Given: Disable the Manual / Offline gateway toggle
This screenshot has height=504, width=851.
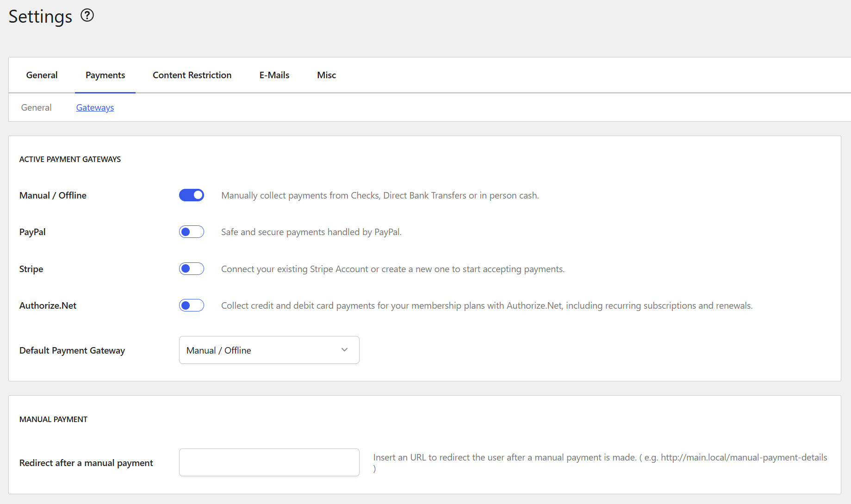Looking at the screenshot, I should [x=192, y=195].
